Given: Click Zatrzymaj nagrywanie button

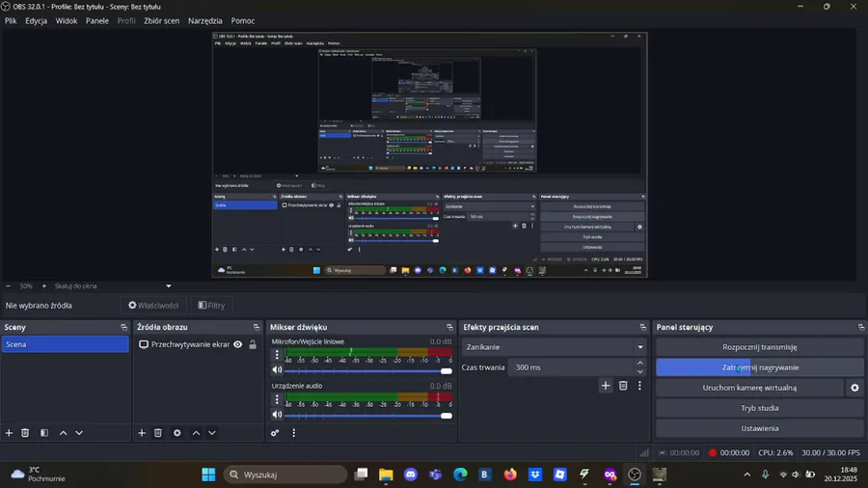Looking at the screenshot, I should (x=760, y=367).
